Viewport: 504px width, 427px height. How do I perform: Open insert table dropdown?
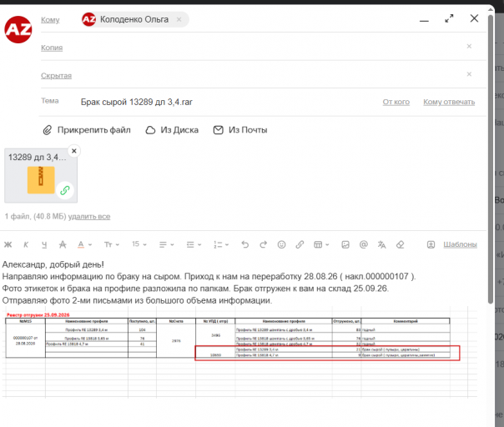[321, 245]
